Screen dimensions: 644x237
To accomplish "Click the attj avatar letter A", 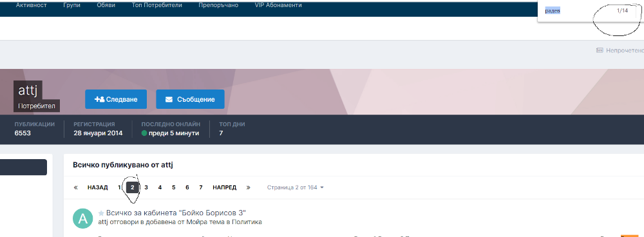I will pyautogui.click(x=83, y=218).
